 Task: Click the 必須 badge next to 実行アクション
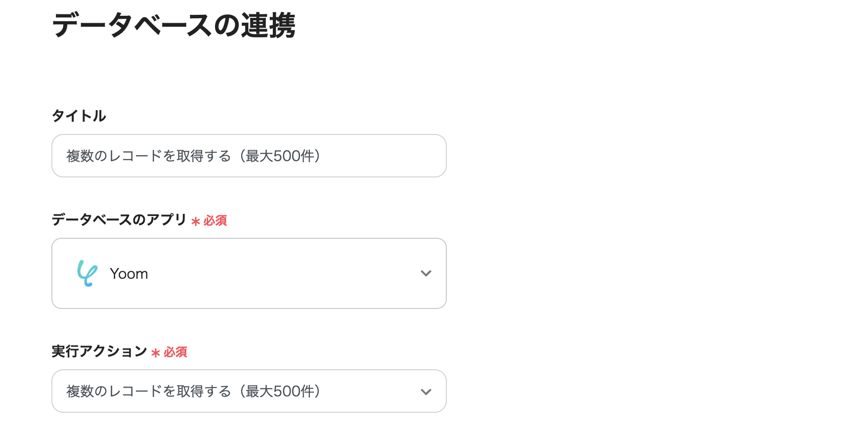pos(175,352)
